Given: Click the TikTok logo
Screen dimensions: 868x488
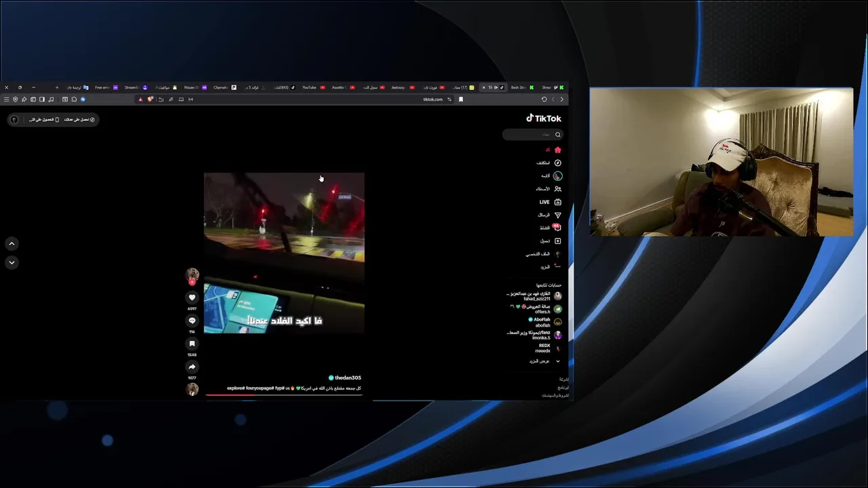Looking at the screenshot, I should tap(544, 118).
